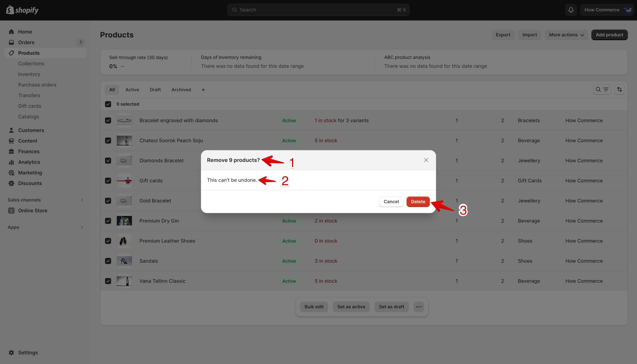This screenshot has height=364, width=637.
Task: Open the How Commerce account menu
Action: 606,10
